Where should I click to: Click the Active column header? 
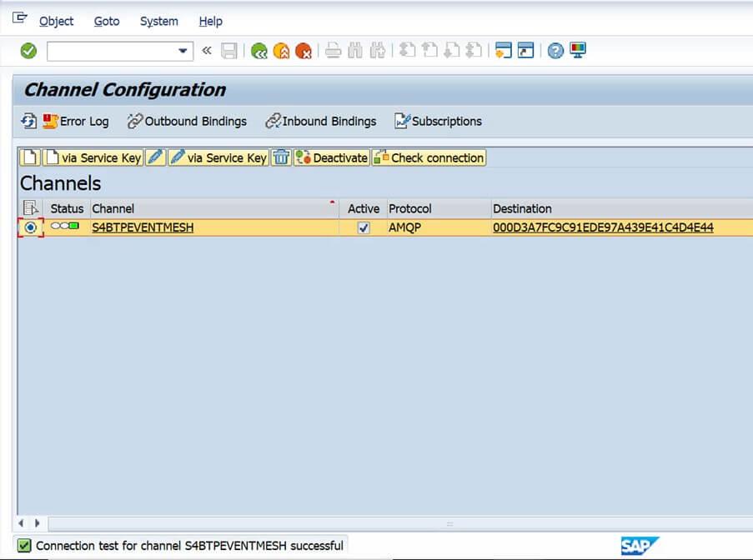[364, 208]
